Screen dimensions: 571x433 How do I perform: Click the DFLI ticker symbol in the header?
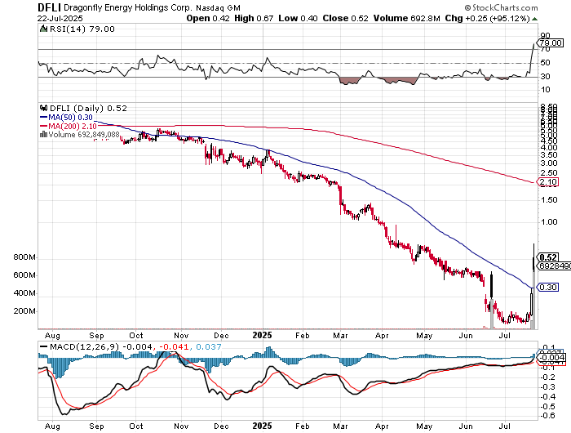pos(49,7)
